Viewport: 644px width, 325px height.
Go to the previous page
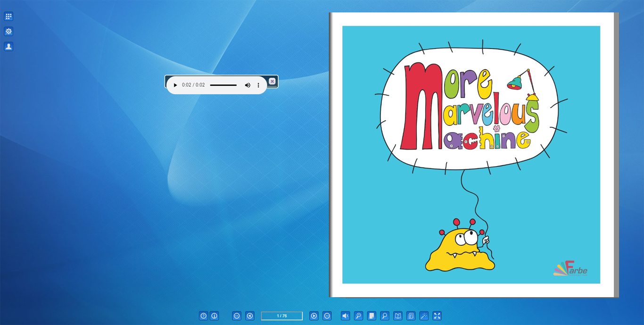click(250, 316)
